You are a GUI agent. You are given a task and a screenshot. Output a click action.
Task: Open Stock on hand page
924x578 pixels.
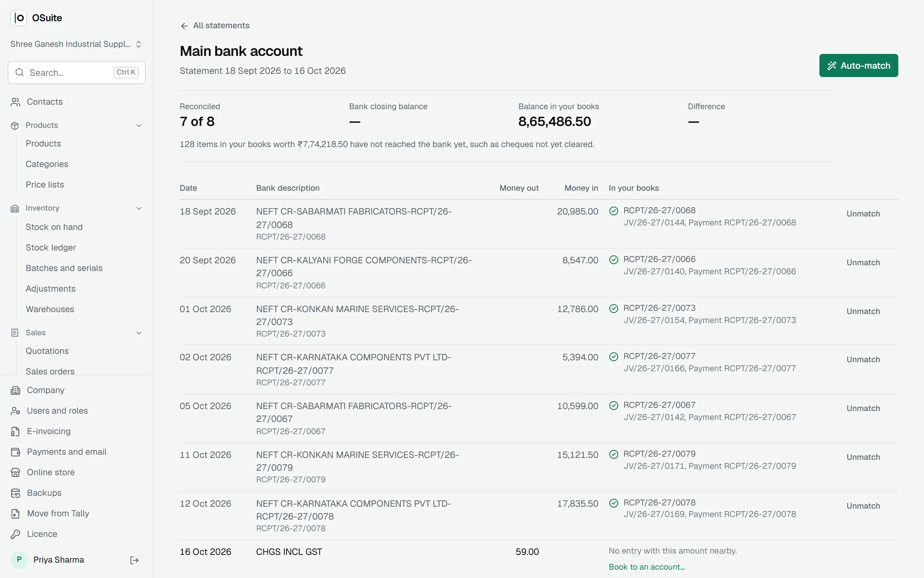tap(54, 227)
